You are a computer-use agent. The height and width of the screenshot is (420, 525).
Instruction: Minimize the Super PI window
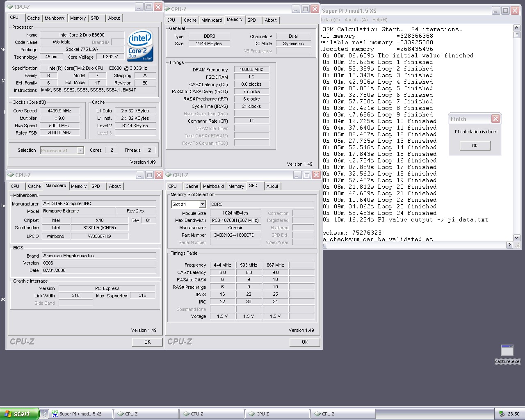click(x=495, y=11)
